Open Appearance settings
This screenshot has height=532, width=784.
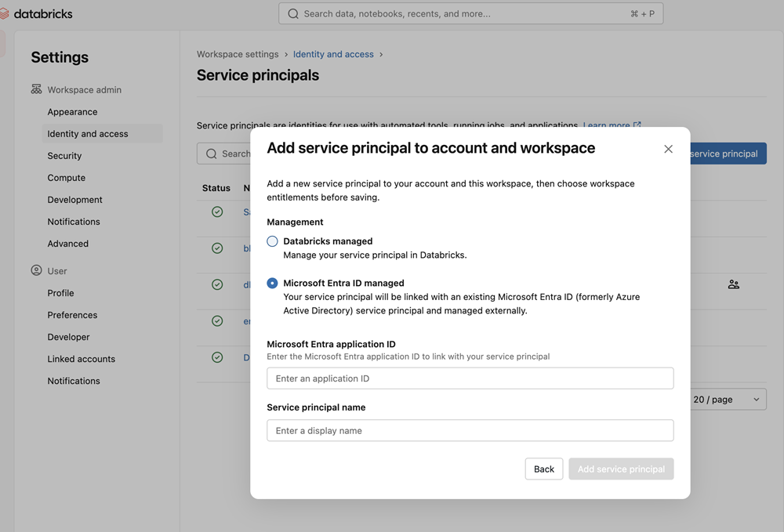click(72, 112)
